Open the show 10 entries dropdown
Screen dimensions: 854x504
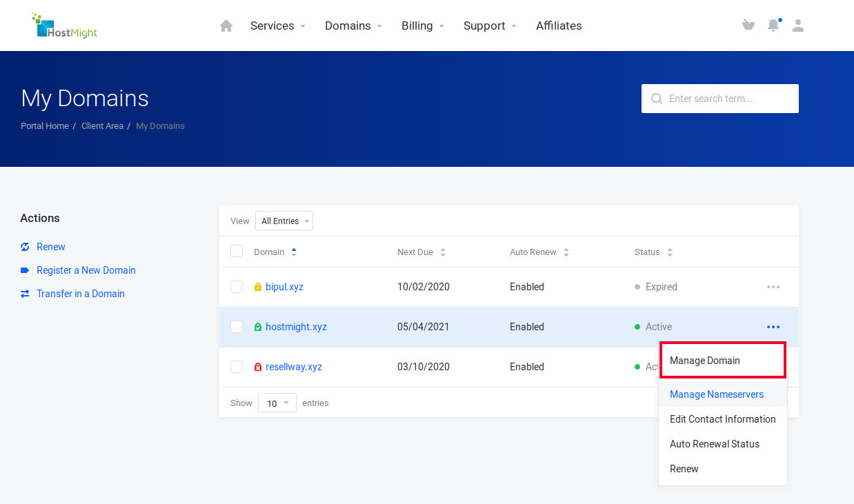(277, 403)
